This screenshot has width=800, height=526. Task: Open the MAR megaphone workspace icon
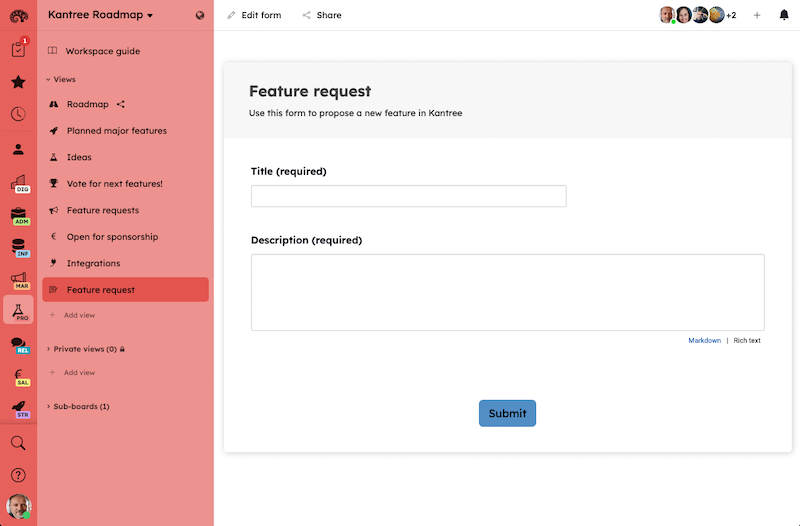pos(20,280)
